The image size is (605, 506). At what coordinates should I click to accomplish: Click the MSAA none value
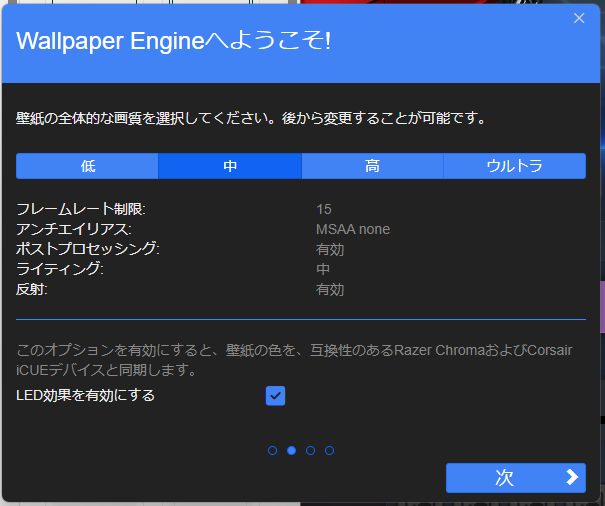pos(353,229)
